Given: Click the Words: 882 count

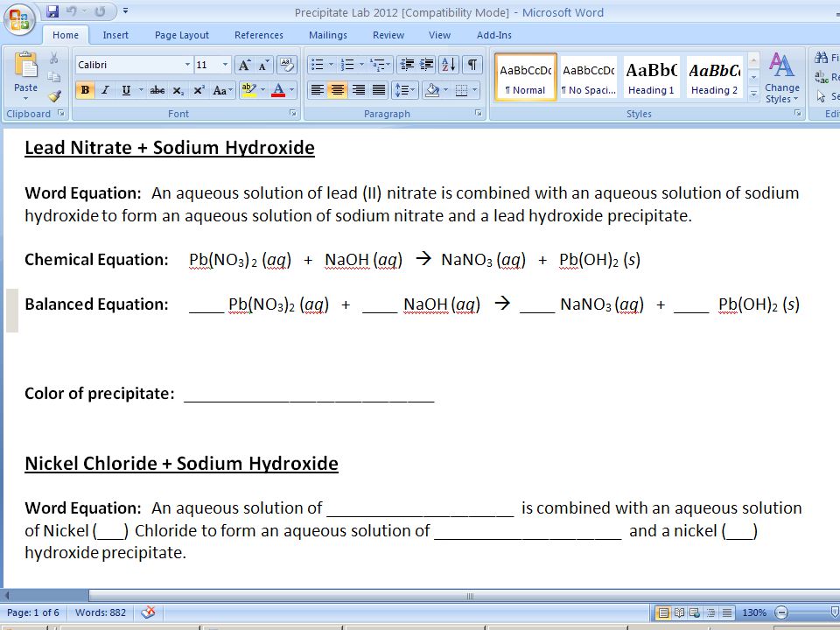Looking at the screenshot, I should 100,612.
